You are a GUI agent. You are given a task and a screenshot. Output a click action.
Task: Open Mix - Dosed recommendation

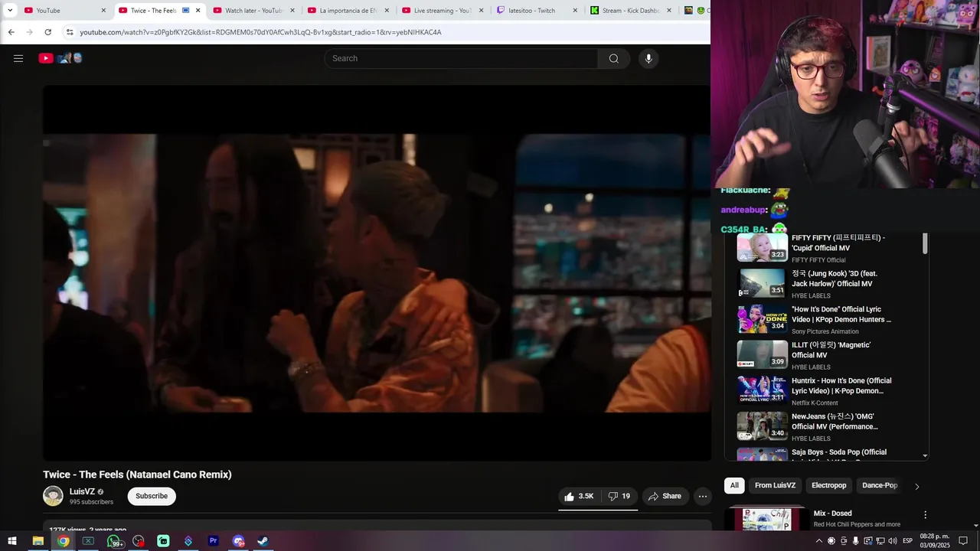(833, 514)
